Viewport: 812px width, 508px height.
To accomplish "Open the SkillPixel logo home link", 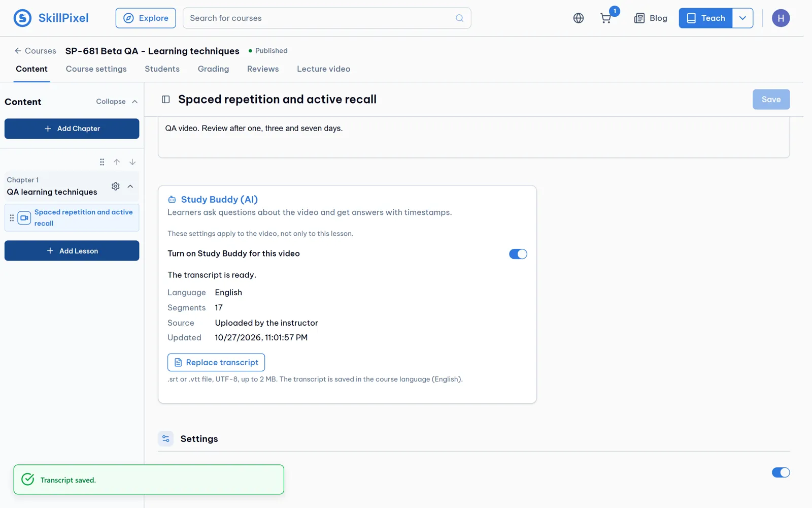I will [51, 18].
